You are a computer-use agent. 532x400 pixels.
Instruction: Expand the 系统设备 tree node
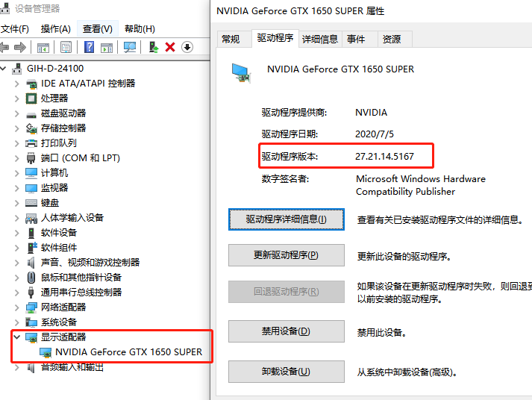click(x=16, y=322)
